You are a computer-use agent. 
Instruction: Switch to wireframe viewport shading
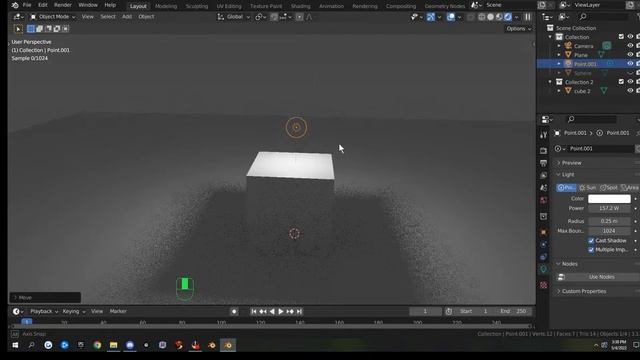[x=482, y=17]
